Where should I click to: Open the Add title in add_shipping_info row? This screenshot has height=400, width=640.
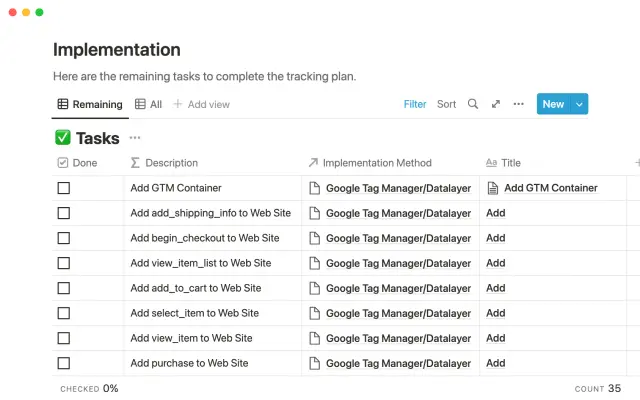[496, 213]
